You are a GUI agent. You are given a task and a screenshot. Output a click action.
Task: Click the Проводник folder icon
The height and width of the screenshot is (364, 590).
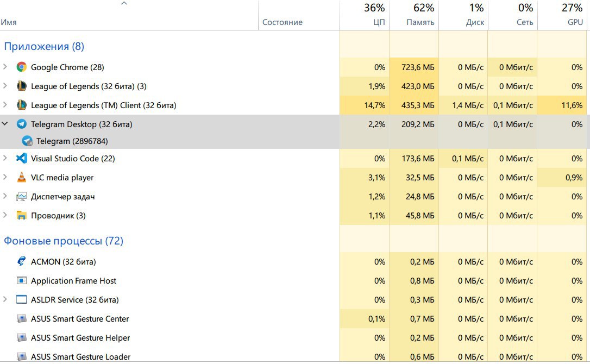click(21, 215)
